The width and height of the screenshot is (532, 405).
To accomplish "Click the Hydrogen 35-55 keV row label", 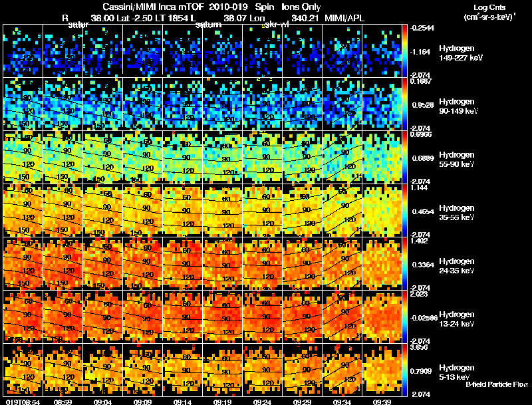I will click(457, 213).
